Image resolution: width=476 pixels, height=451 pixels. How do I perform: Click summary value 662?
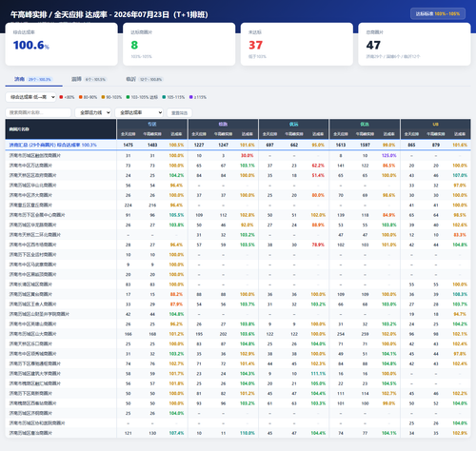(294, 145)
